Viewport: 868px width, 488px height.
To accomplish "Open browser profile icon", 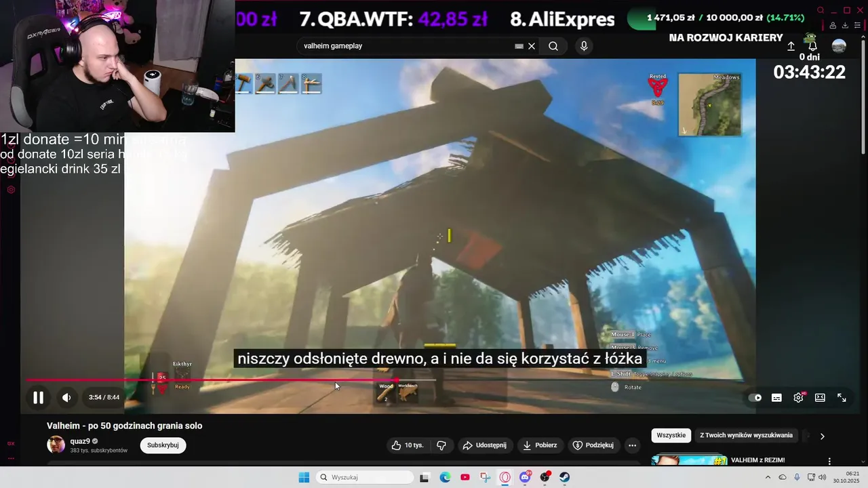I will pyautogui.click(x=833, y=26).
